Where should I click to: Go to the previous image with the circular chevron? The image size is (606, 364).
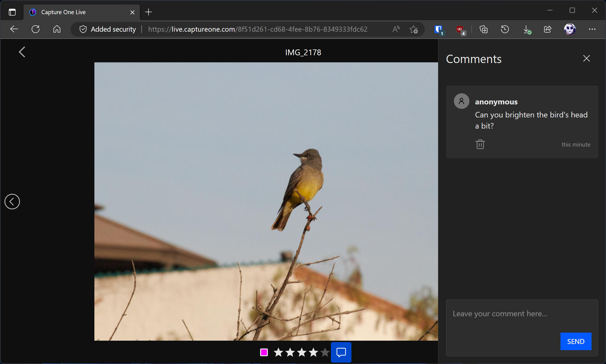12,202
